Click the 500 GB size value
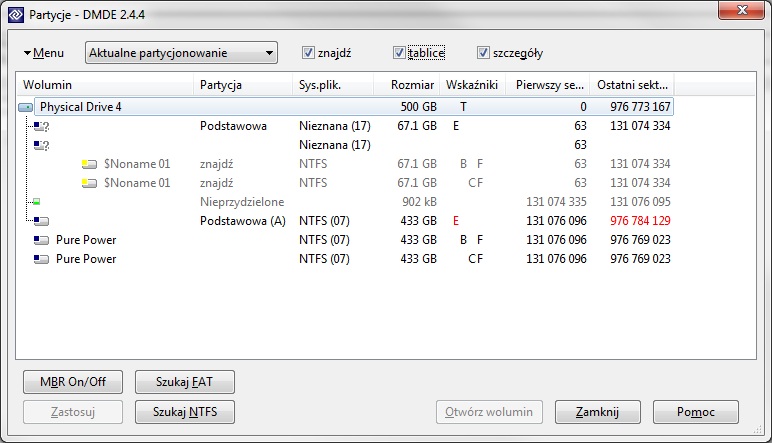This screenshot has width=772, height=443. coord(418,107)
